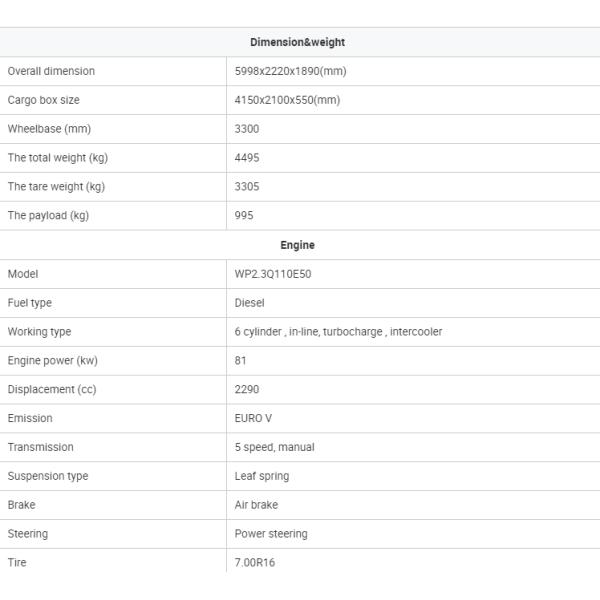Select the Overall dimension label cell
The width and height of the screenshot is (600, 600).
tap(51, 71)
